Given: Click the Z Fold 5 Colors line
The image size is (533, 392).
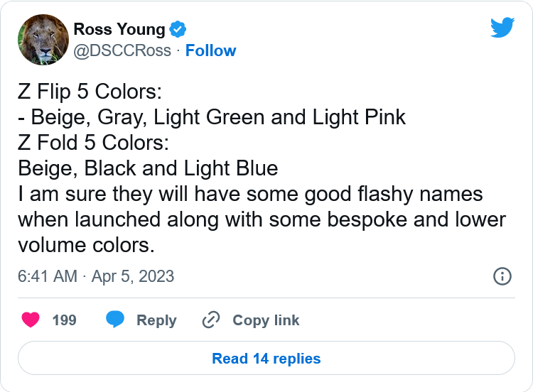Looking at the screenshot, I should pyautogui.click(x=94, y=142).
